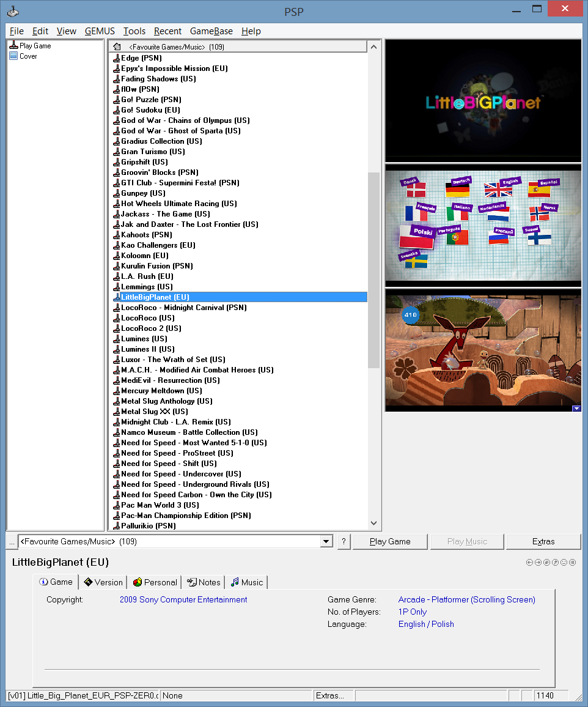Image resolution: width=588 pixels, height=707 pixels.
Task: Click the language flags screenshot thumbnail
Action: 483,226
